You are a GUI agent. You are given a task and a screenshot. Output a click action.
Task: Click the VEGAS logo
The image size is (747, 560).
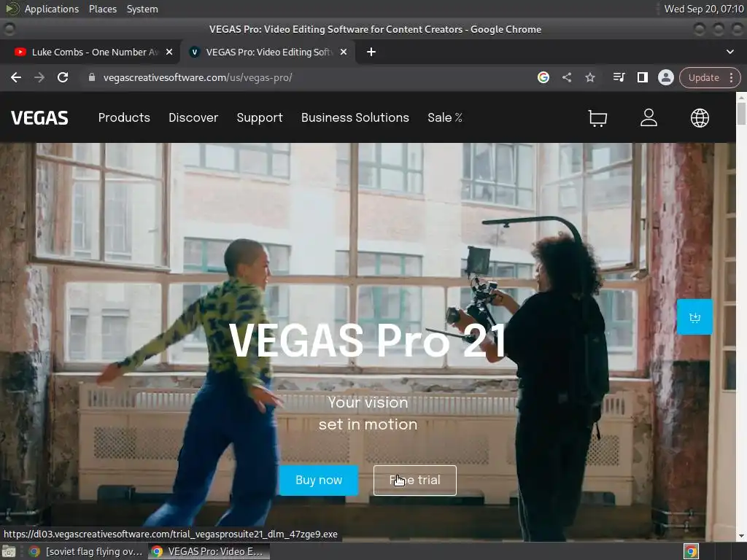click(39, 118)
